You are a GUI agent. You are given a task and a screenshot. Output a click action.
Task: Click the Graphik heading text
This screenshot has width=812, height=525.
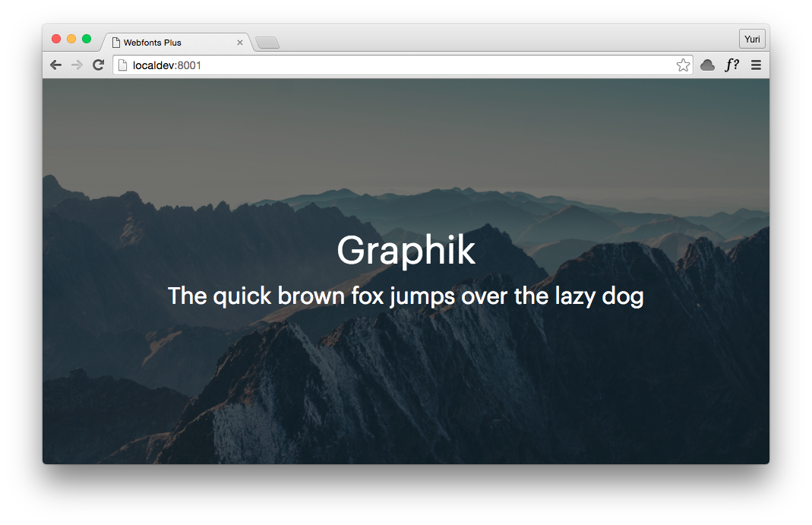click(406, 251)
